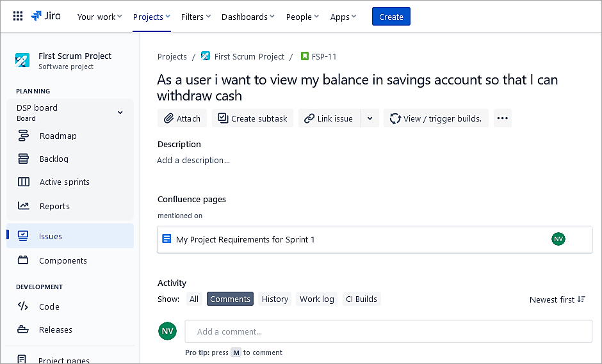Open the Dashboards menu
The height and width of the screenshot is (364, 602).
pyautogui.click(x=247, y=17)
